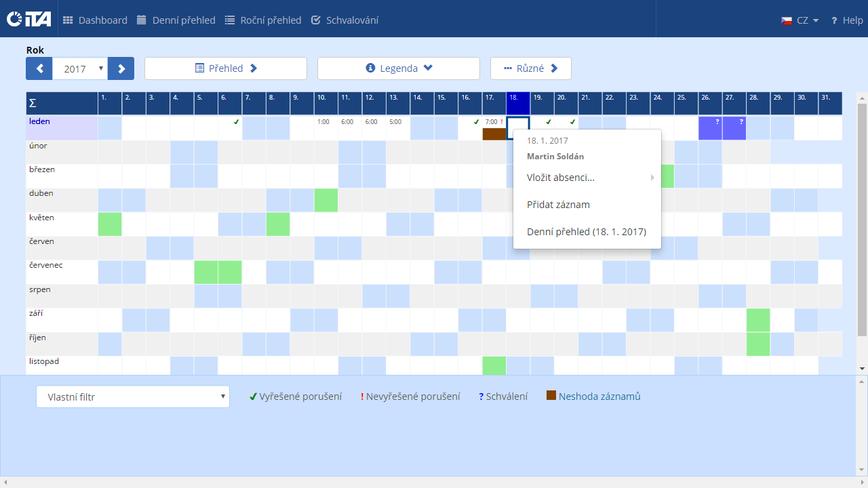
Task: Click the CITA logo
Action: 28,20
